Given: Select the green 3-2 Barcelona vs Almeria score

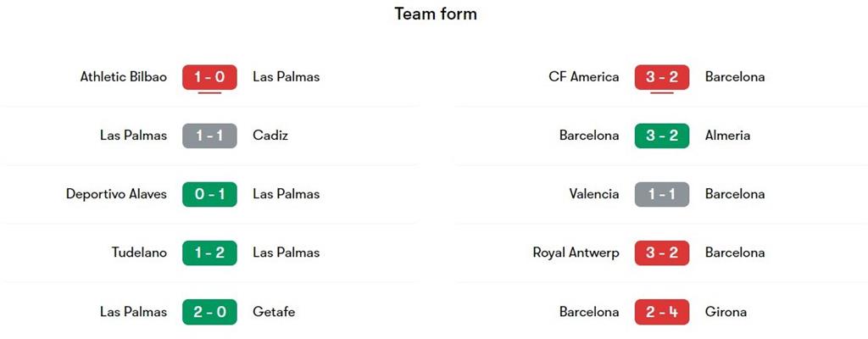Looking at the screenshot, I should coord(662,136).
